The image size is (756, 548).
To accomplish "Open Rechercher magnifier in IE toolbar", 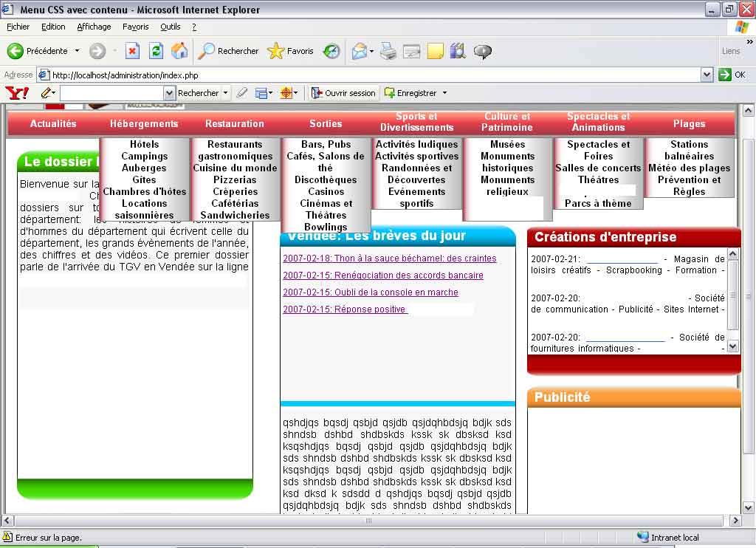I will click(207, 51).
